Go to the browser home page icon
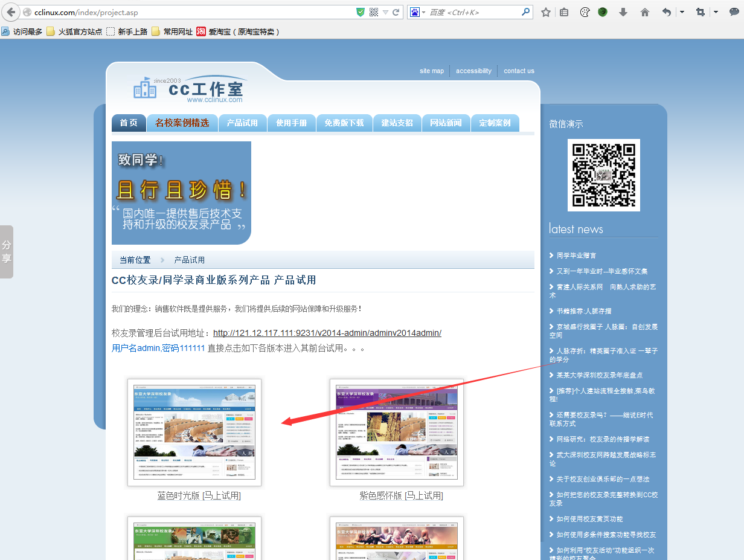 pos(645,12)
